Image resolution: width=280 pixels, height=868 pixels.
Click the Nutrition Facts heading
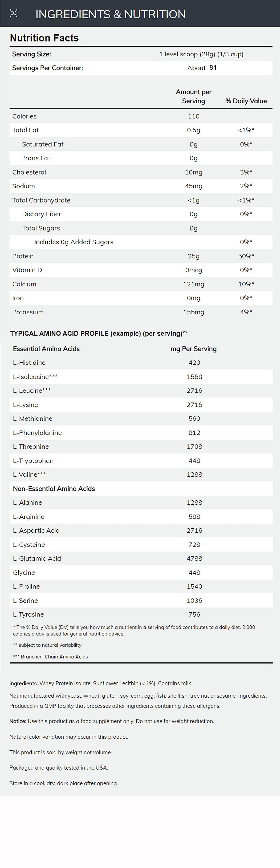(x=44, y=38)
